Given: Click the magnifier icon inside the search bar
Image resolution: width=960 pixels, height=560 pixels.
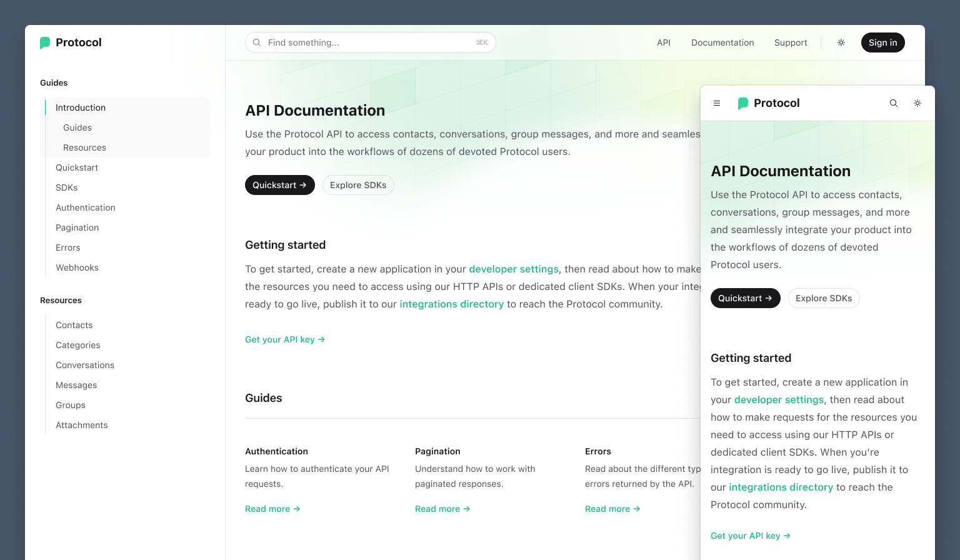Looking at the screenshot, I should point(257,42).
